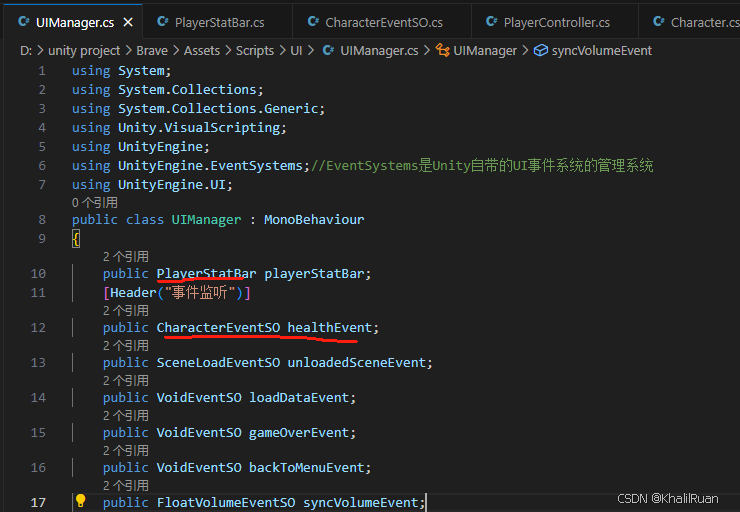Viewport: 740px width, 512px height.
Task: Click the SceneLoadEventSO type name
Action: 218,362
